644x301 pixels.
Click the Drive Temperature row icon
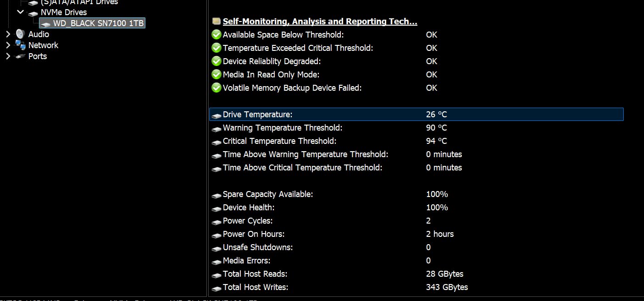(217, 115)
